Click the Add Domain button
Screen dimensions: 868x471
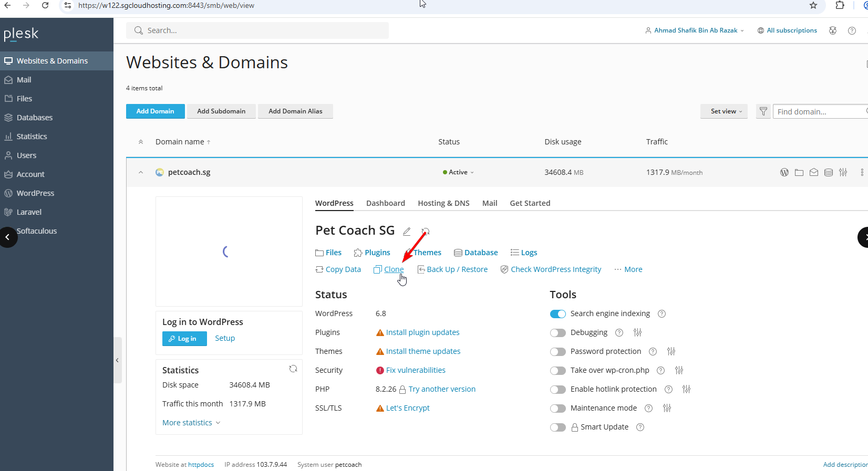(156, 111)
